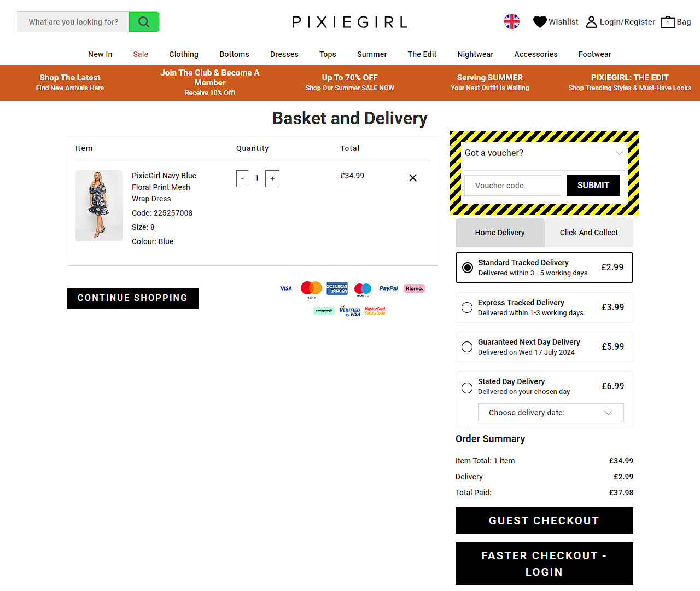Image resolution: width=700 pixels, height=591 pixels.
Task: Collapse the Got a voucher section
Action: [x=620, y=153]
